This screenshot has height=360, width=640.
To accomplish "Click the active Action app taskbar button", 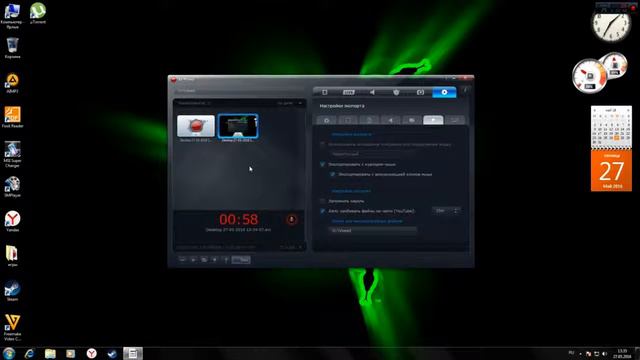I will click(133, 353).
